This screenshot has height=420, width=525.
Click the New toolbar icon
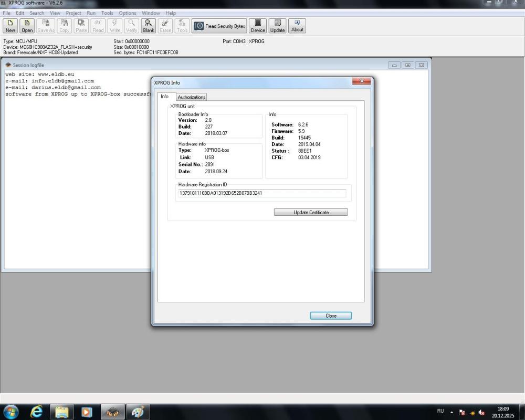coord(10,26)
